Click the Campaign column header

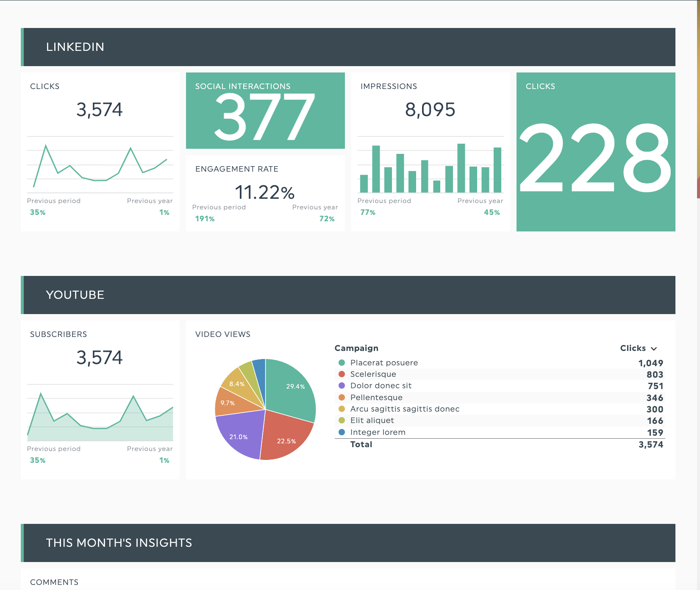coord(356,348)
